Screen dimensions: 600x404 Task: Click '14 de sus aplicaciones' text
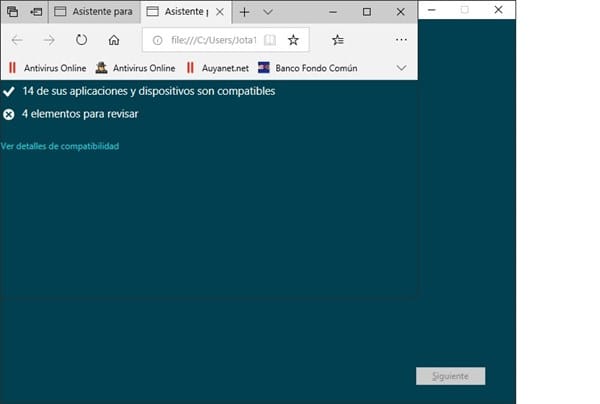click(149, 91)
